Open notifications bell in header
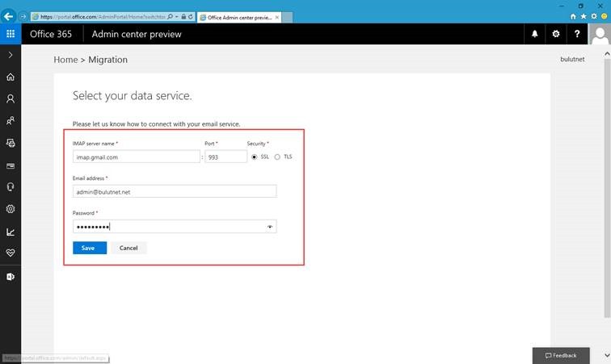This screenshot has width=611, height=364. pyautogui.click(x=535, y=34)
